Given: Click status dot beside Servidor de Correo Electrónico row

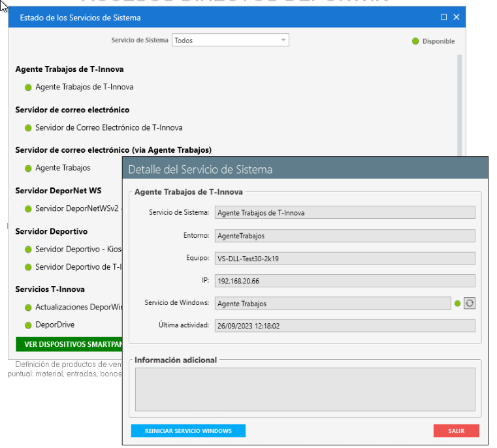Looking at the screenshot, I should coord(28,128).
